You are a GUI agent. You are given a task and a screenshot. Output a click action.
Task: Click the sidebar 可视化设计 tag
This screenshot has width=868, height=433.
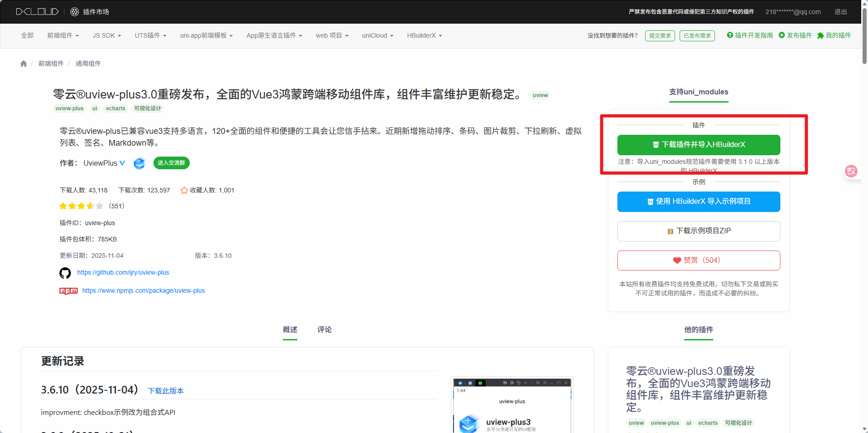click(739, 423)
